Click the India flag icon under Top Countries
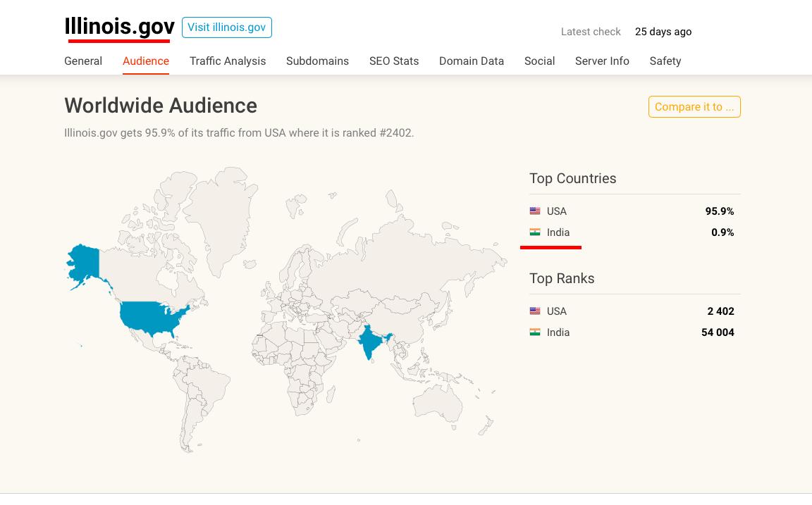This screenshot has width=812, height=505. coord(535,232)
